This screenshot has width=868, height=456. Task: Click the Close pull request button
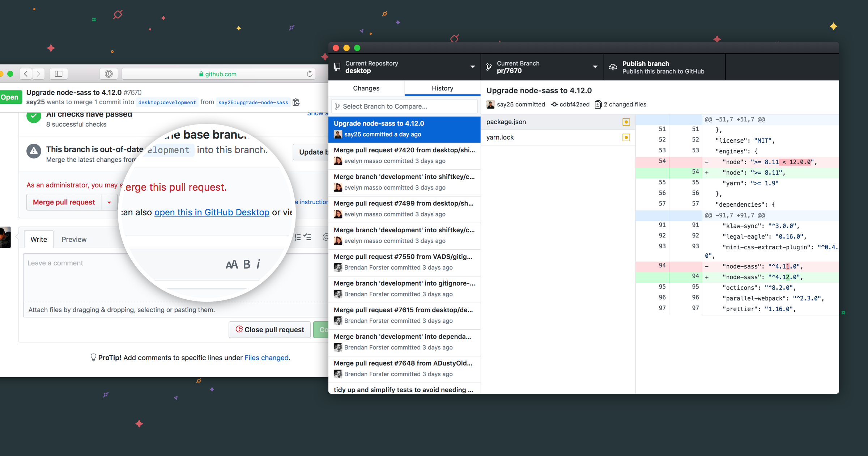(269, 329)
